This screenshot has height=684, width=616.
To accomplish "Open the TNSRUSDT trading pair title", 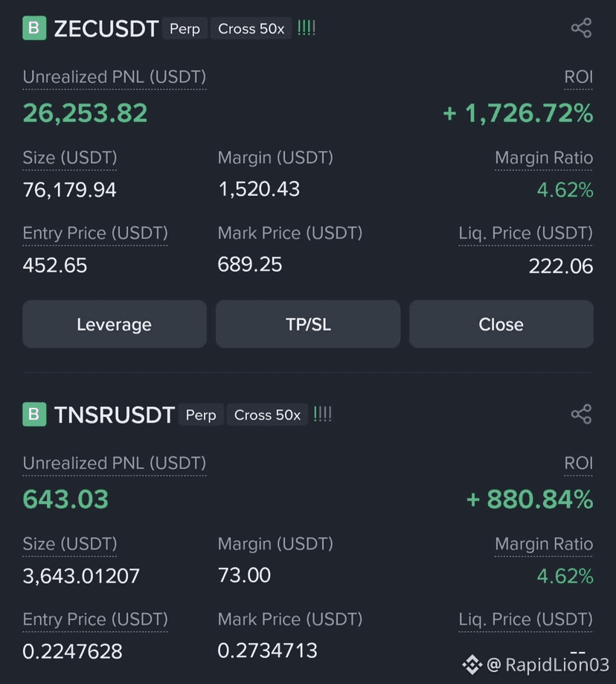I will (115, 415).
